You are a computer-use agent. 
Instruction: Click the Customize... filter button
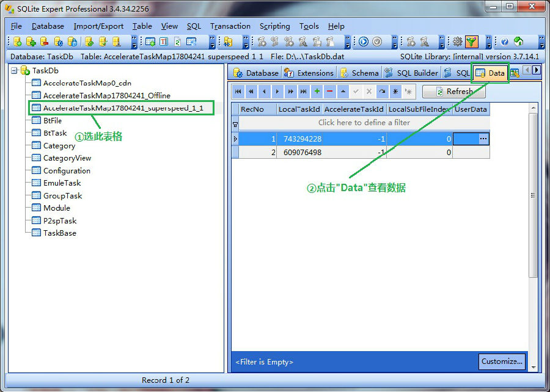(x=501, y=361)
